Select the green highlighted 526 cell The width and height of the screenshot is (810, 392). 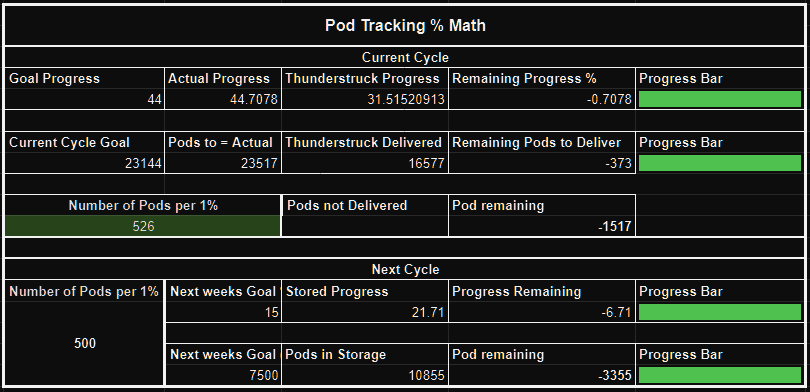tap(143, 226)
